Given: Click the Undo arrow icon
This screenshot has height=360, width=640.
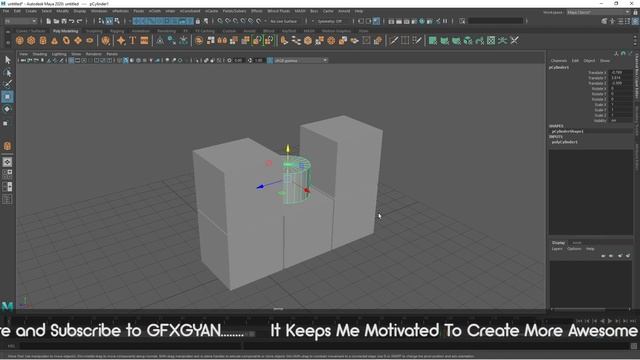Looking at the screenshot, I should coord(72,21).
